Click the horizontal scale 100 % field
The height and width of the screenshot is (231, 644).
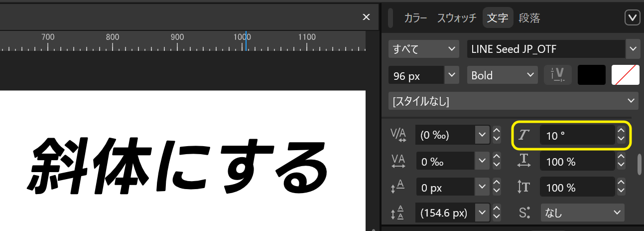tap(577, 162)
